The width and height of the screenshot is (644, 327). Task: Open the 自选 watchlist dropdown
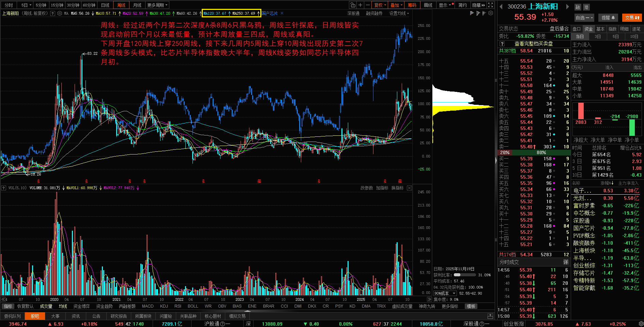[584, 18]
